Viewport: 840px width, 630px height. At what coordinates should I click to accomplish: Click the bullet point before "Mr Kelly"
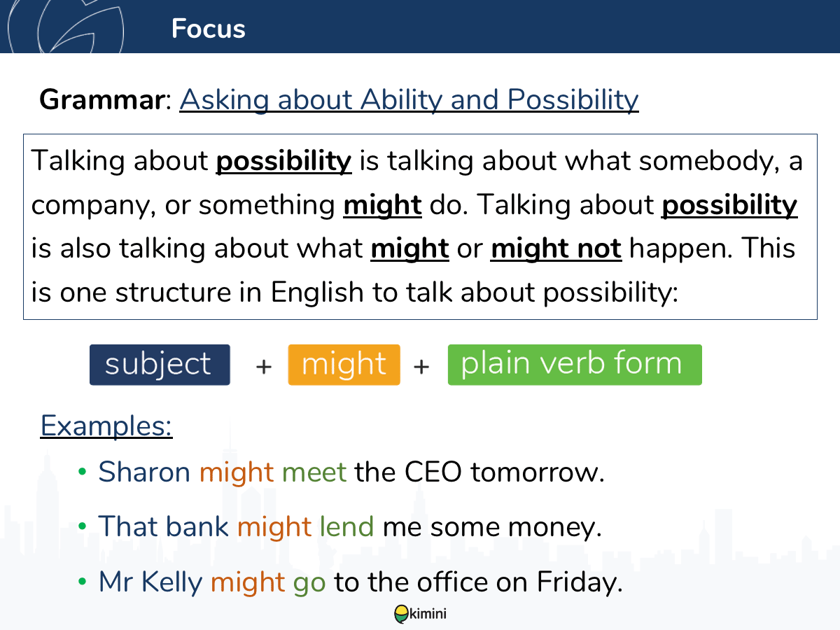[x=83, y=582]
